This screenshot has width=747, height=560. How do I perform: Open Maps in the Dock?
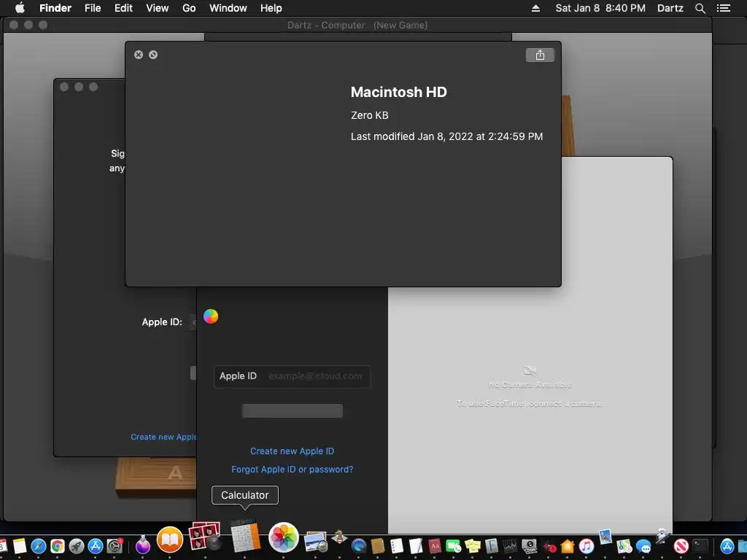coord(624,545)
